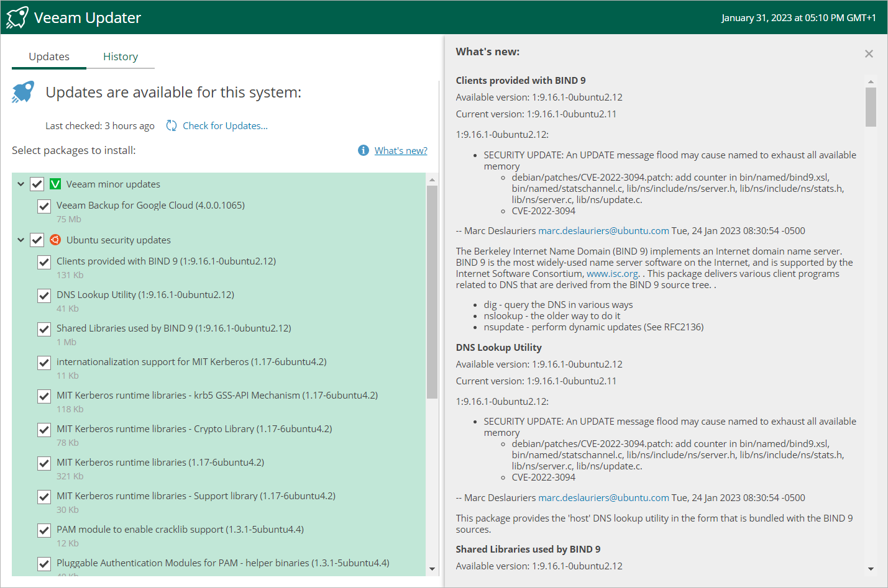888x588 pixels.
Task: Uncheck internationalization support for MIT Kerberos
Action: [x=44, y=363]
